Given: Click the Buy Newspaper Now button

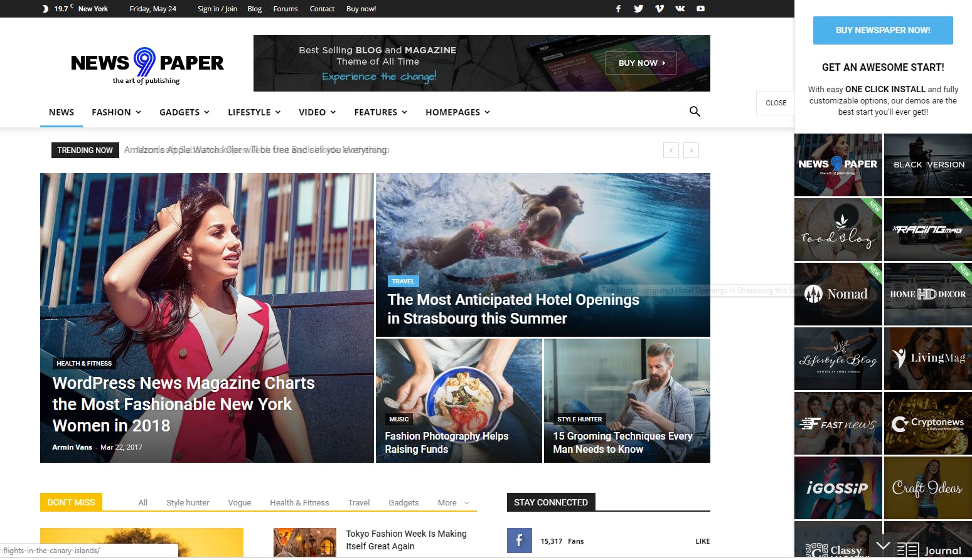Looking at the screenshot, I should coord(883,30).
